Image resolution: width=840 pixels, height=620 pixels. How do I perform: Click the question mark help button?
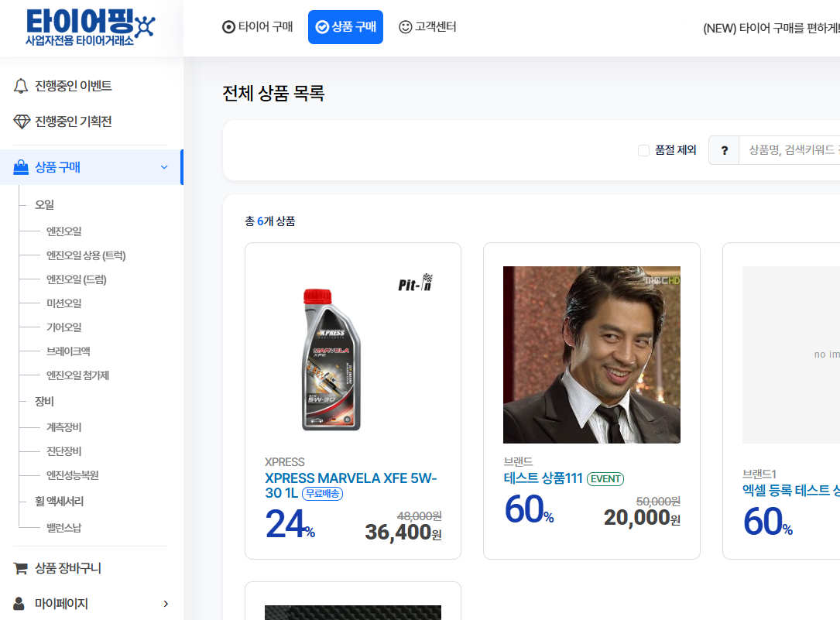[x=724, y=150]
